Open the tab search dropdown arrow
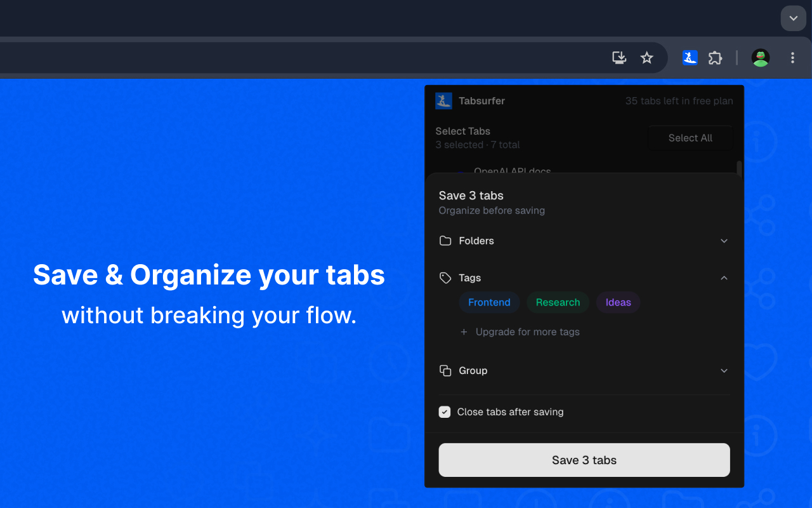 click(x=793, y=18)
